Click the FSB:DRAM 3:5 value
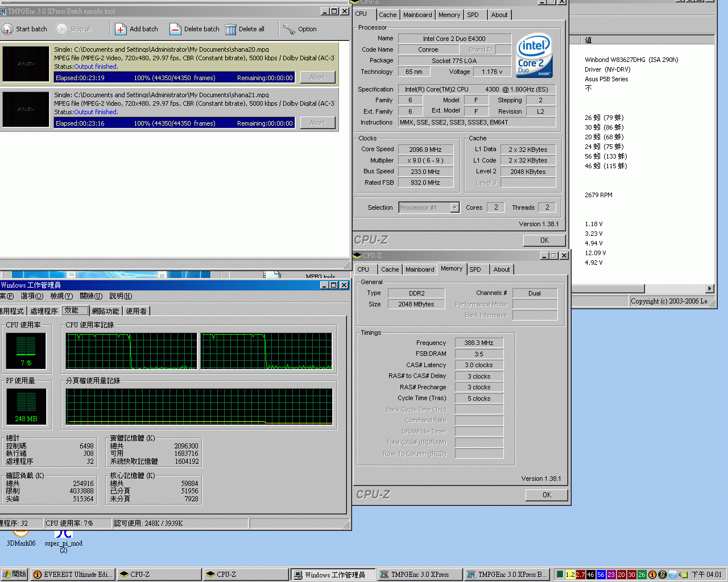The height and width of the screenshot is (582, 728). point(479,354)
